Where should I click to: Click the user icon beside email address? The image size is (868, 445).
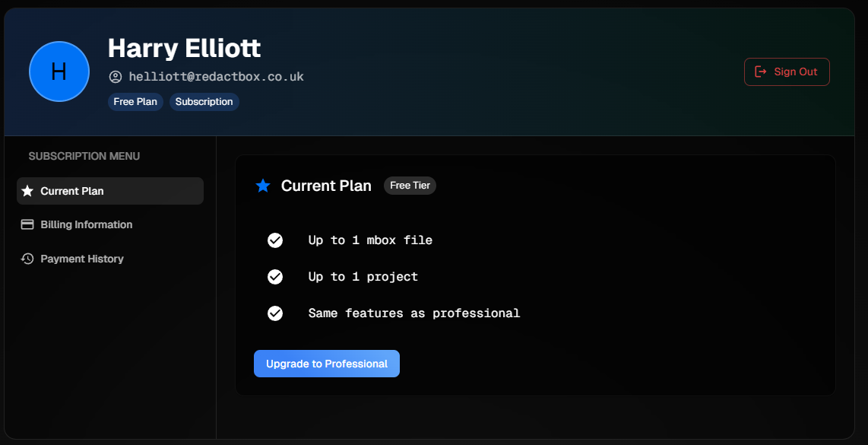[115, 77]
